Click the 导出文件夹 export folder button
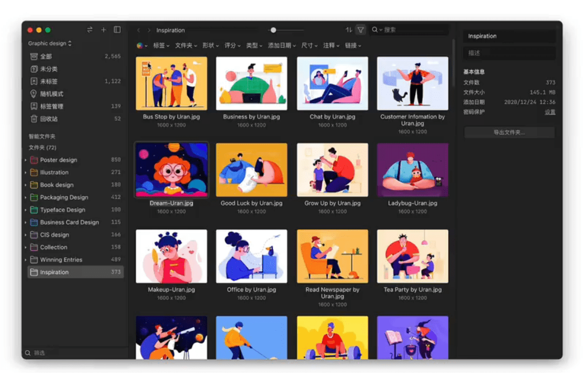Screen dimensions: 588x385 pos(509,132)
